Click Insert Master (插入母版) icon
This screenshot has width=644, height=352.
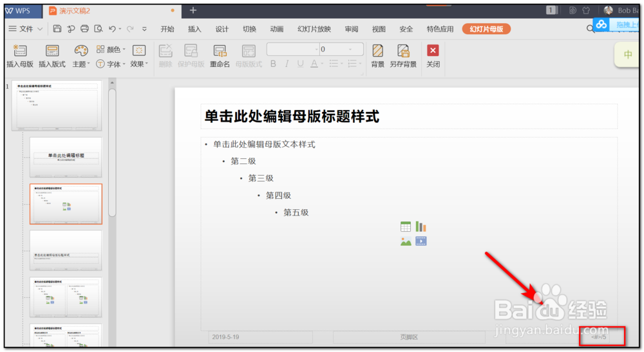20,50
